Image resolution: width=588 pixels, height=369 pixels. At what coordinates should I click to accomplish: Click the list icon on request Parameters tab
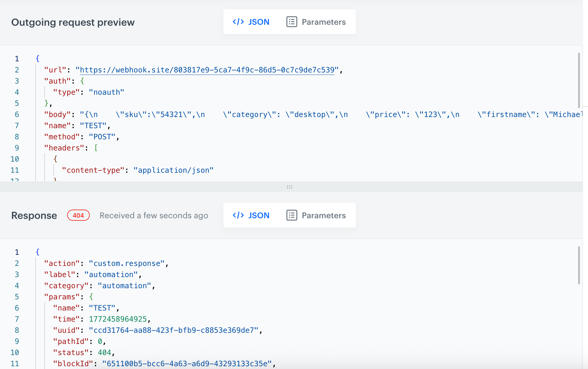click(292, 22)
